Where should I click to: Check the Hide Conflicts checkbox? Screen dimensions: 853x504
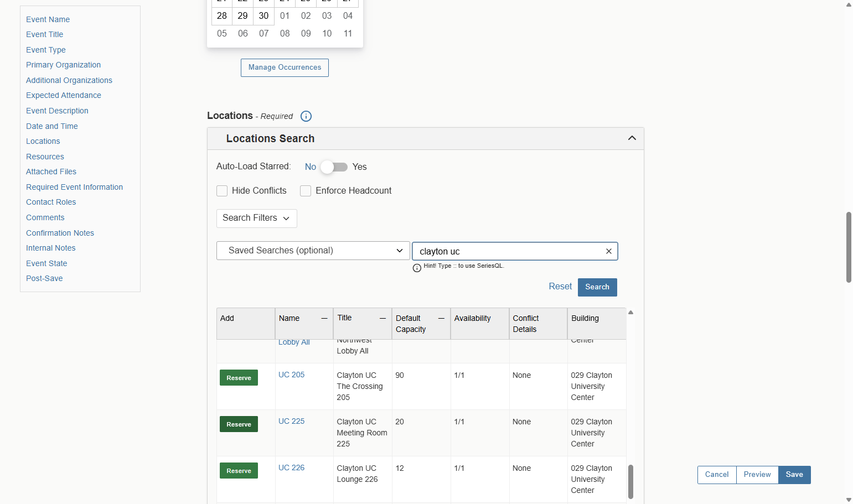[x=222, y=191]
